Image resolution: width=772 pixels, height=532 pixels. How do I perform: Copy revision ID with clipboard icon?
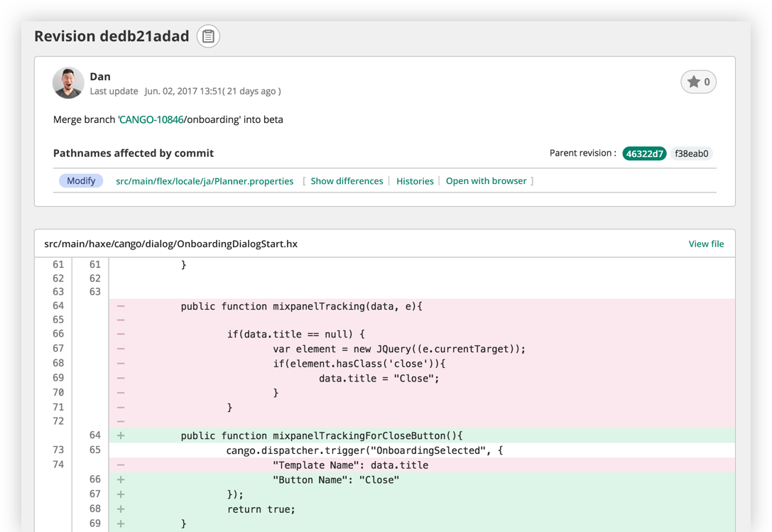point(208,36)
